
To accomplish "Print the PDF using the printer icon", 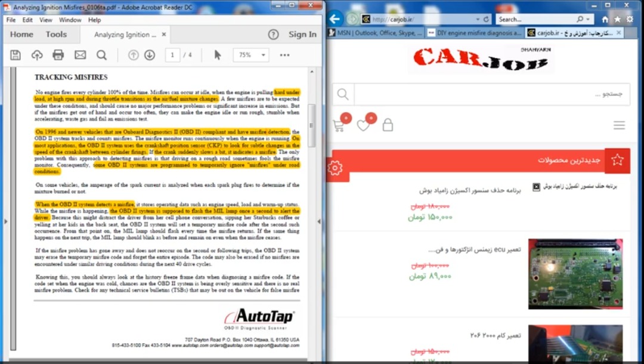I will [x=58, y=55].
